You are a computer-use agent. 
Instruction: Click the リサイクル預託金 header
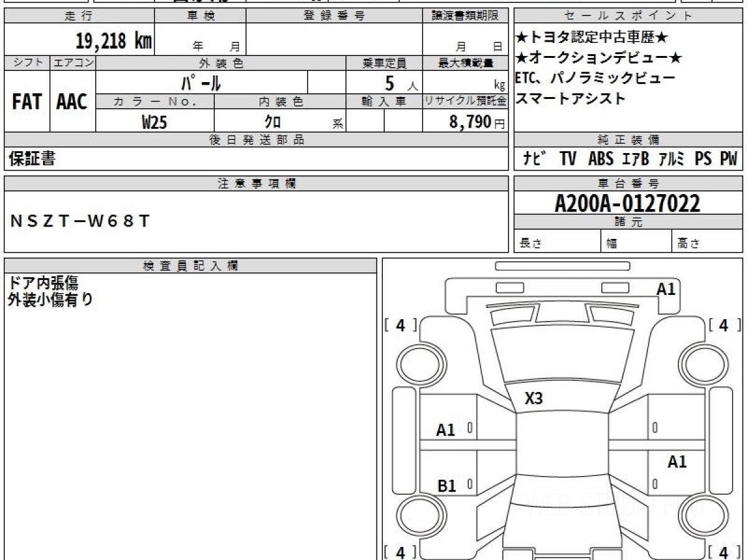pos(465,101)
